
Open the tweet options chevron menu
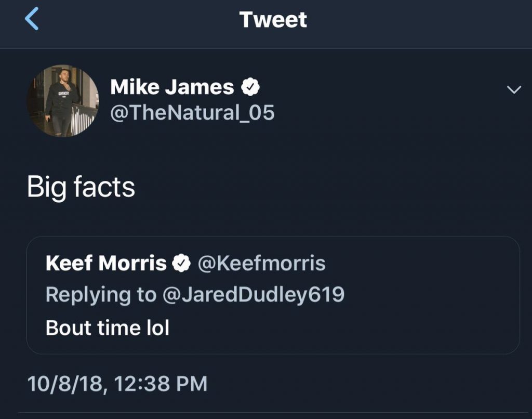click(513, 90)
